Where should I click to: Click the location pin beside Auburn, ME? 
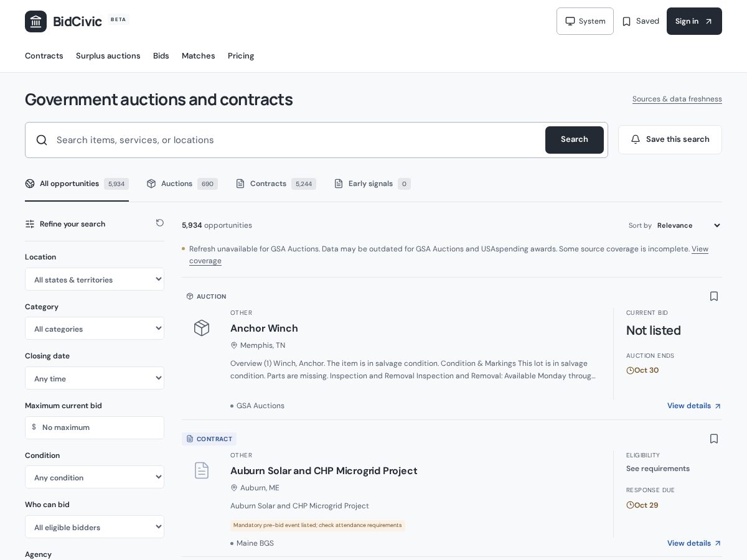(x=234, y=488)
